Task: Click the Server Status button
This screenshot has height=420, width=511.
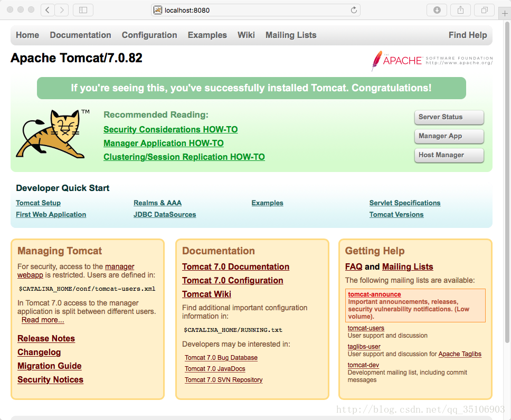Action: [x=449, y=117]
